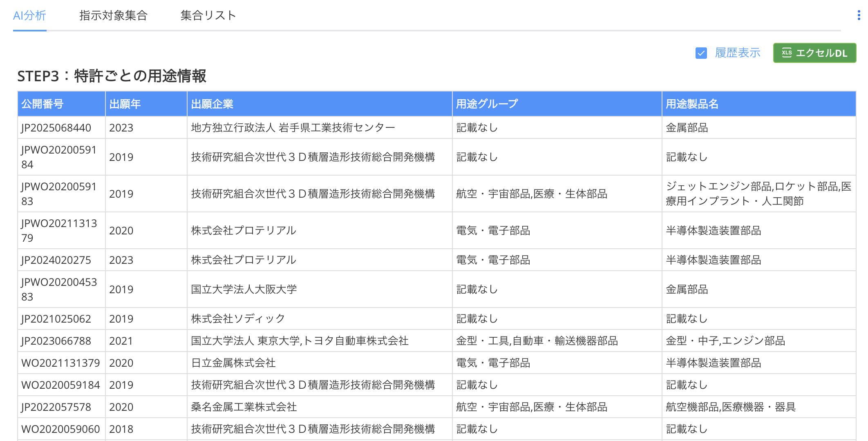868x441 pixels.
Task: Click 桑名金属工業株式会社 company cell
Action: (244, 407)
